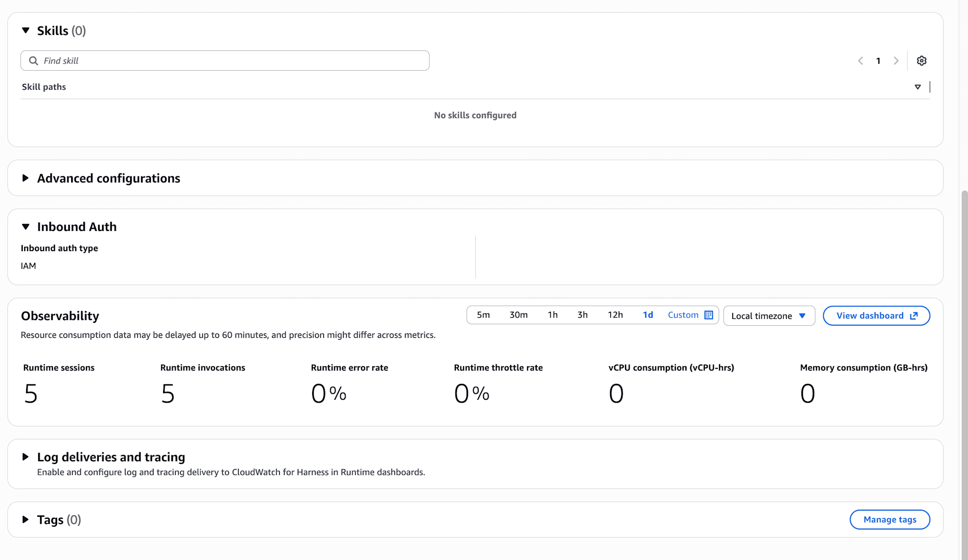Screen dimensions: 968x560
Task: Click the View dashboard button
Action: [x=869, y=316]
